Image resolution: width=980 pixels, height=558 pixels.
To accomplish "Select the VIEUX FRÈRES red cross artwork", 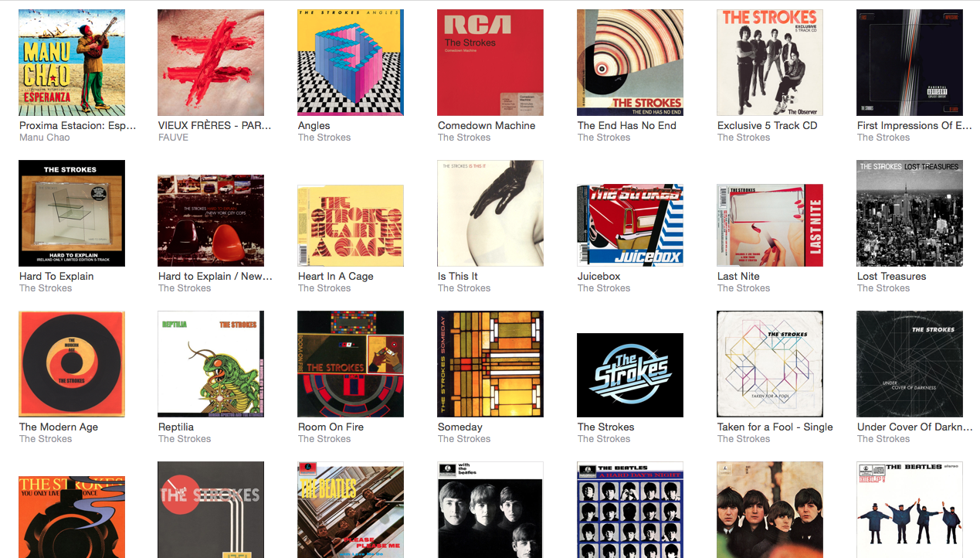I will (211, 63).
